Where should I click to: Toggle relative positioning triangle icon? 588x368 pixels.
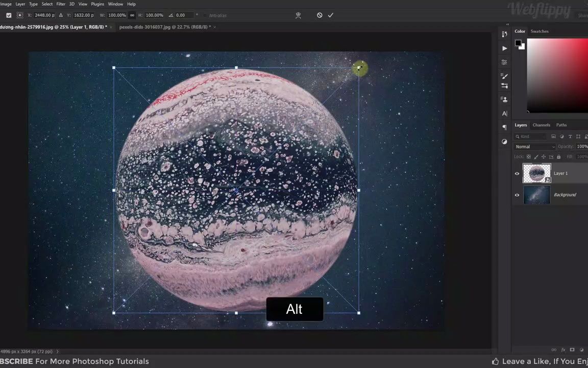[x=61, y=15]
